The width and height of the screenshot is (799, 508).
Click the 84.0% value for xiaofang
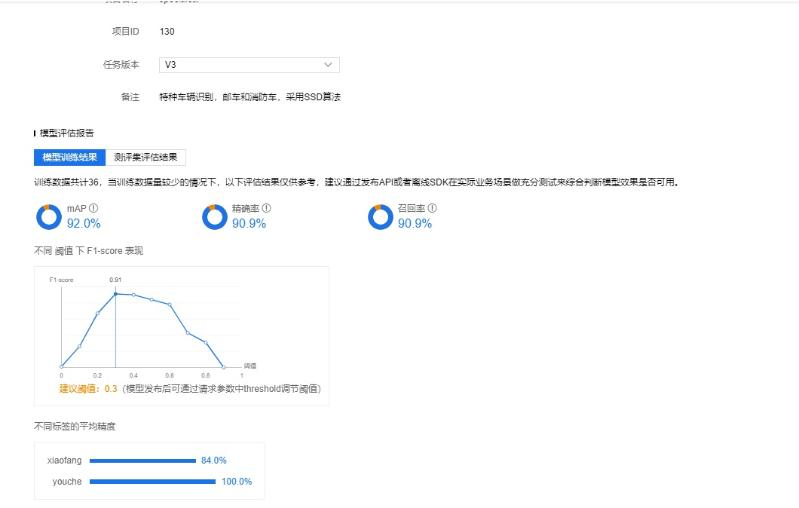(x=214, y=461)
